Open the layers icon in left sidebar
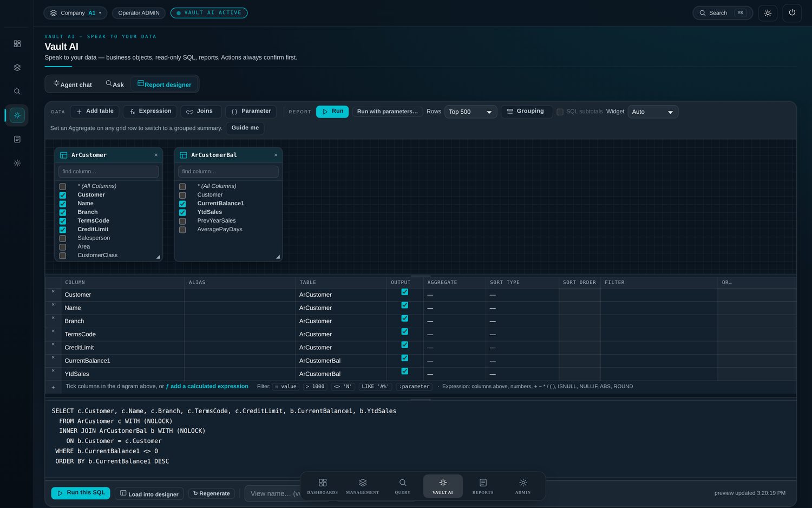The height and width of the screenshot is (508, 812). click(x=17, y=68)
